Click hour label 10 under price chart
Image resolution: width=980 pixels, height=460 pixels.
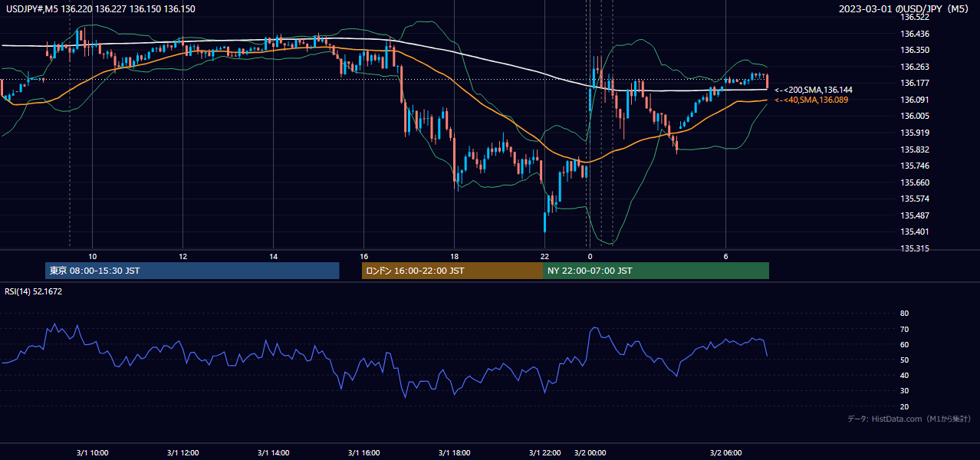92,256
